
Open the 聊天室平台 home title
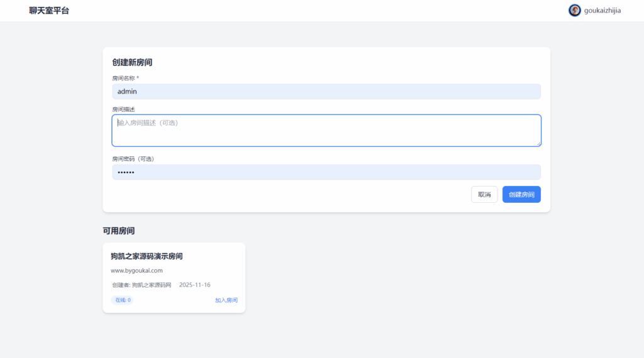pos(49,11)
